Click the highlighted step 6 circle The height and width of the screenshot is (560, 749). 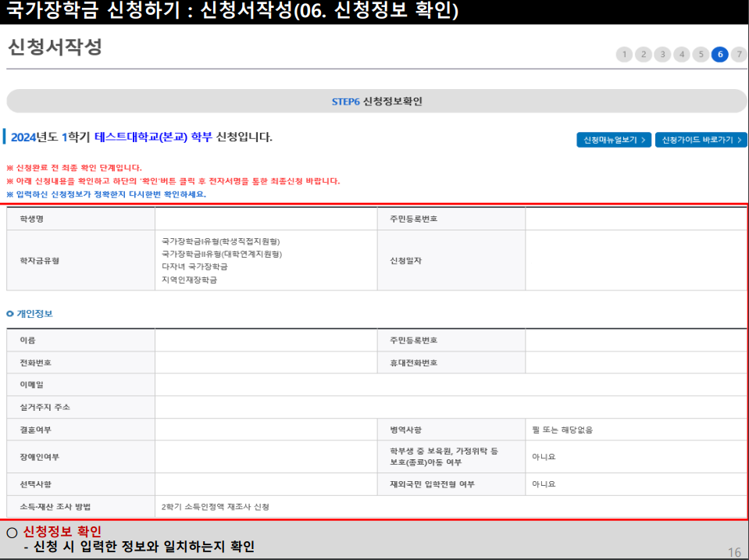[719, 55]
